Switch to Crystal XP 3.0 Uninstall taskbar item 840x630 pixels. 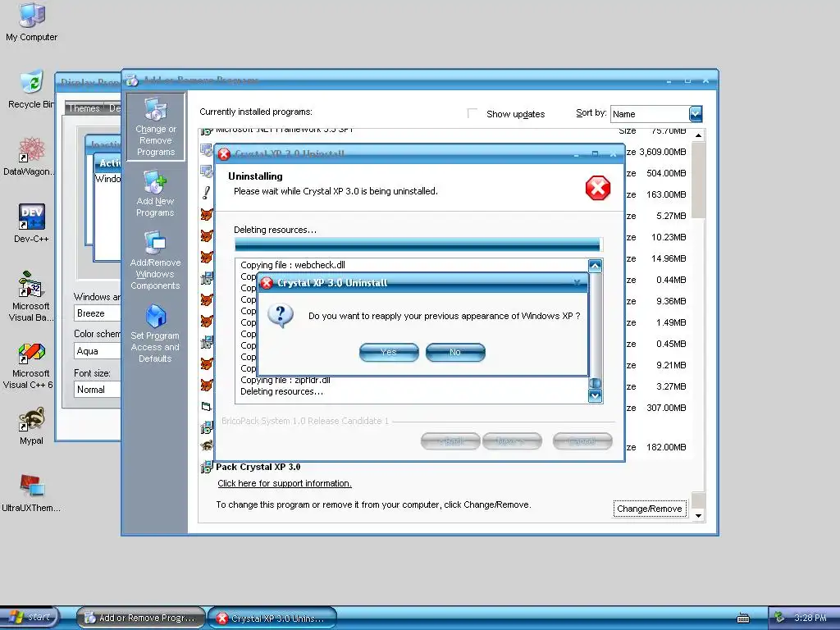[x=272, y=618]
